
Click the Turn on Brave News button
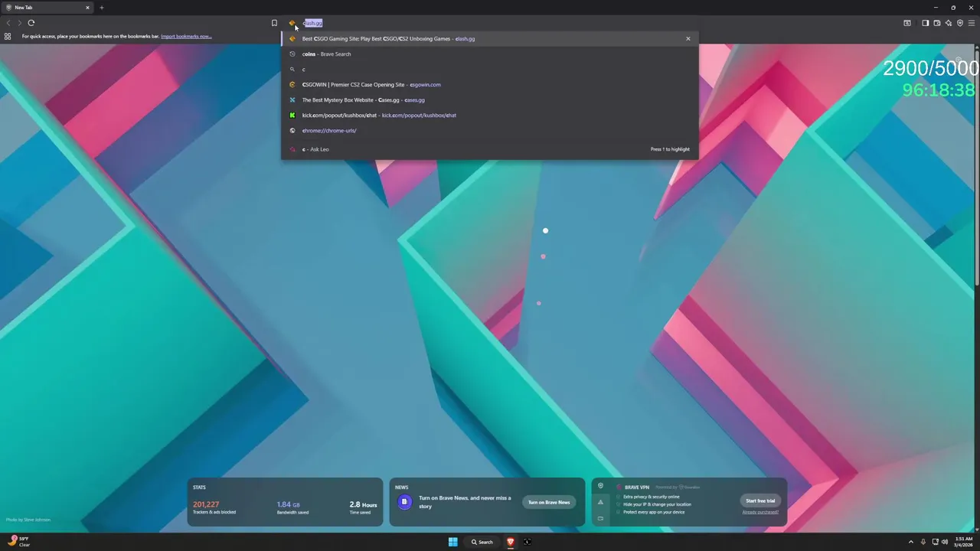[x=549, y=502]
